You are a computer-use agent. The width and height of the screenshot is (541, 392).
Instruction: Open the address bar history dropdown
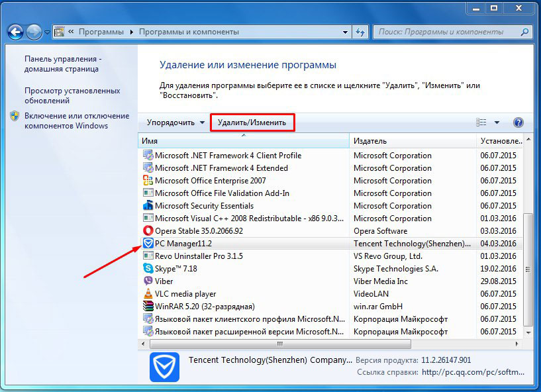pyautogui.click(x=346, y=32)
